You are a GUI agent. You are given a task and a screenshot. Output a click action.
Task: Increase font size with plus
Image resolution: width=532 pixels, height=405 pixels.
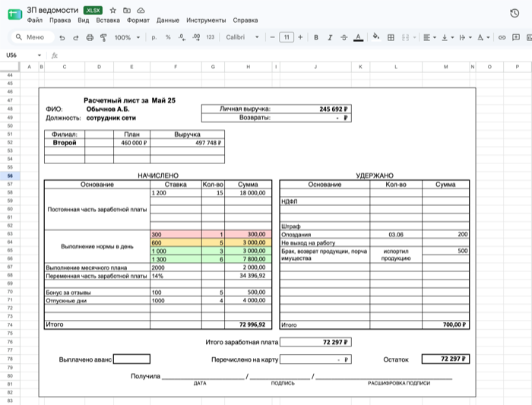[300, 37]
